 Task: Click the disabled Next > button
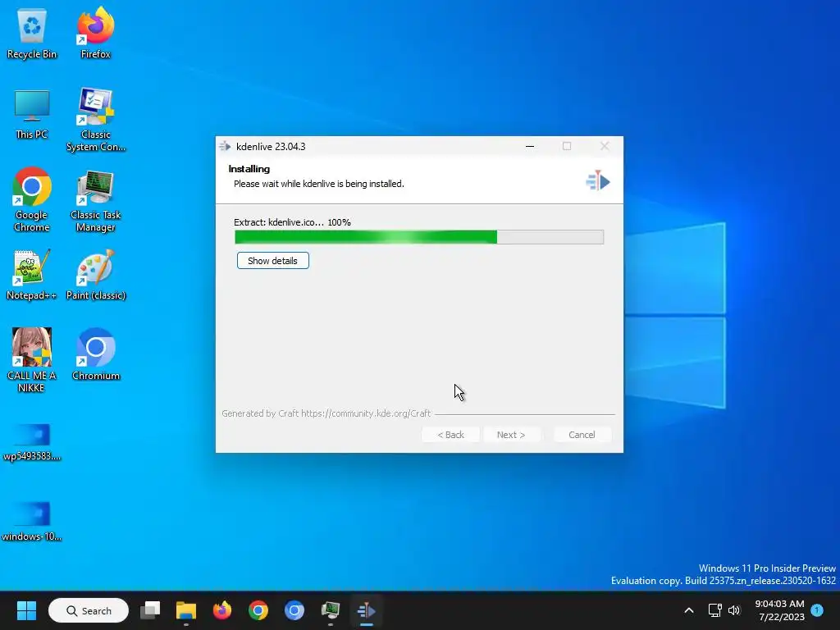coord(511,435)
